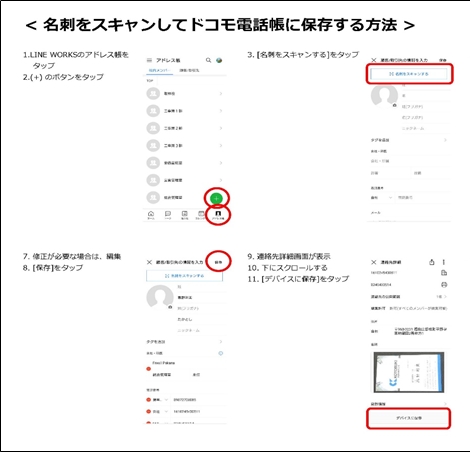Expand the タグを追加 row chevron
Viewport: 470px width, 452px height.
tap(445, 140)
